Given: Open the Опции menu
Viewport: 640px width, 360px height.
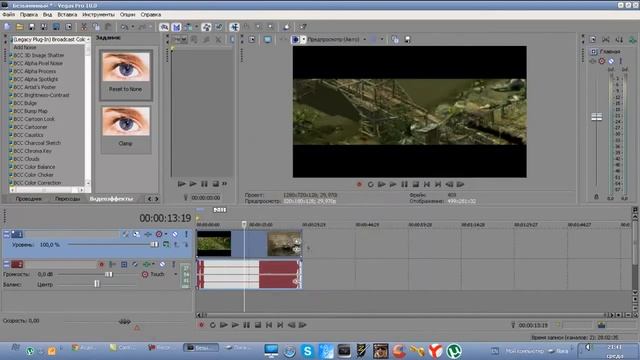Looking at the screenshot, I should [x=127, y=14].
